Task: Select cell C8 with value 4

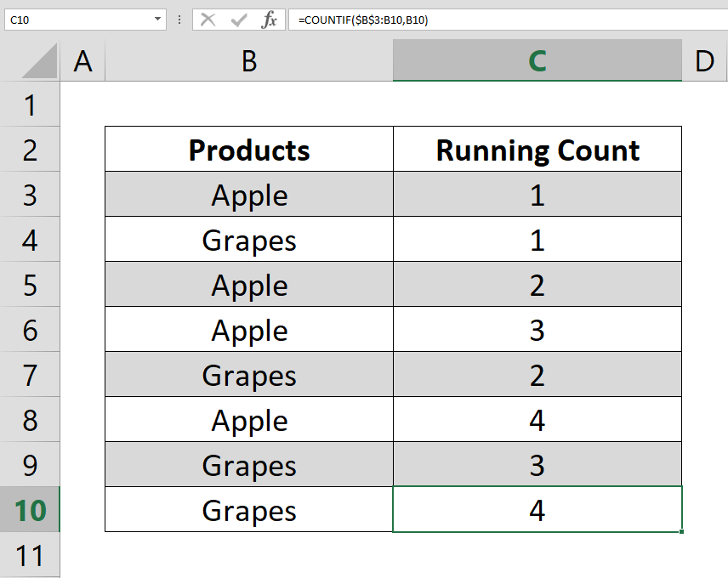Action: (537, 419)
